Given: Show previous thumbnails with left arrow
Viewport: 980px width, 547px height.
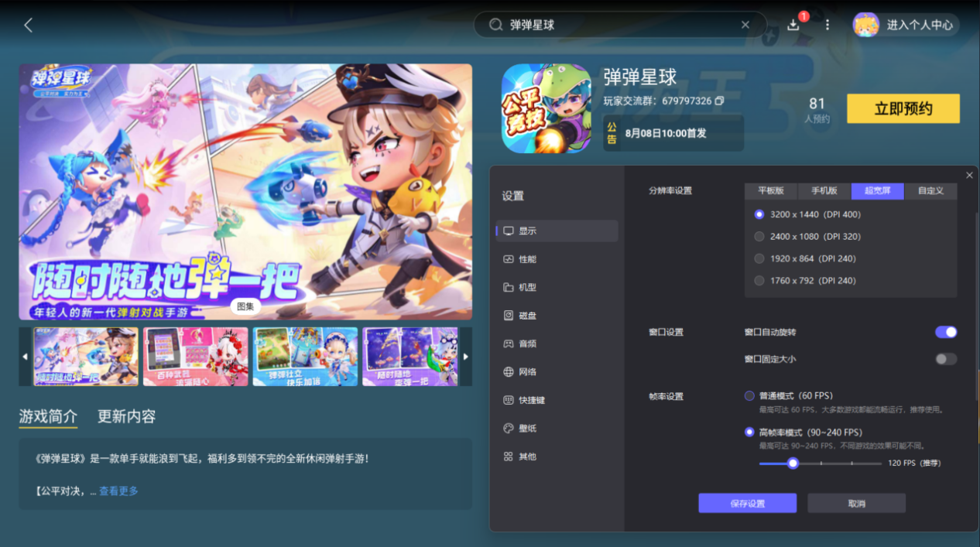Looking at the screenshot, I should pos(25,357).
